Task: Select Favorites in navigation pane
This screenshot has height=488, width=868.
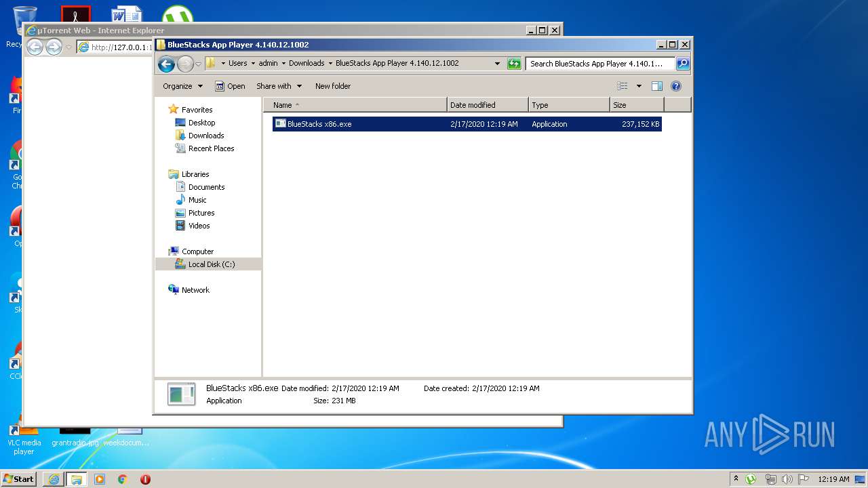Action: click(x=197, y=110)
